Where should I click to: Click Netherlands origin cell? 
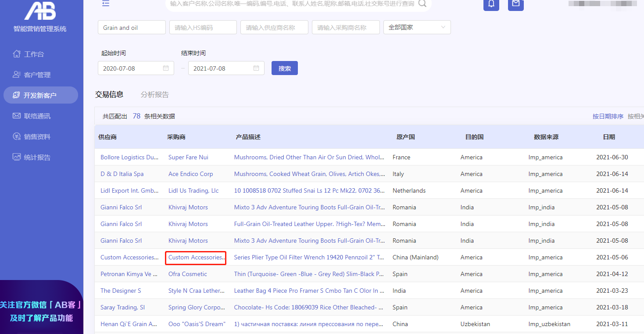pyautogui.click(x=409, y=190)
